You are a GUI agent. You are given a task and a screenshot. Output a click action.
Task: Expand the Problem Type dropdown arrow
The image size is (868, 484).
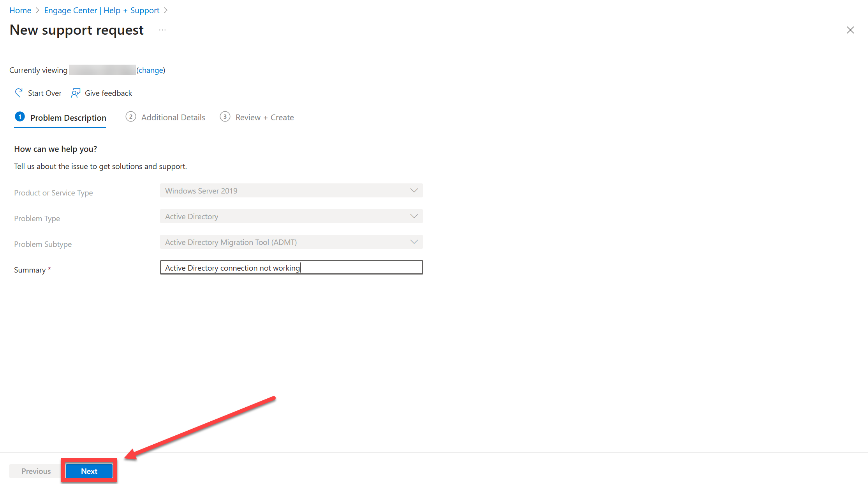click(x=414, y=216)
